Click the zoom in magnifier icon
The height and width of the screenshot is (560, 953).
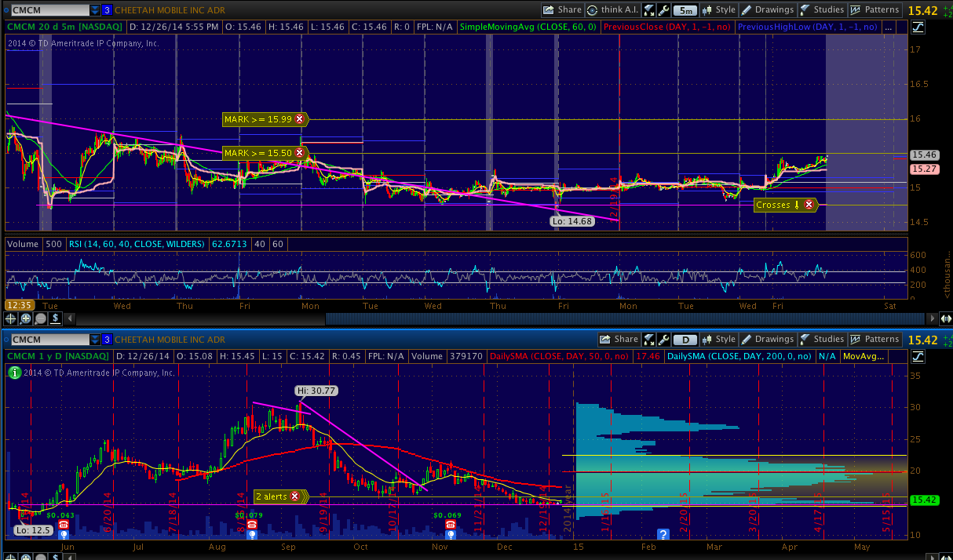[x=25, y=318]
